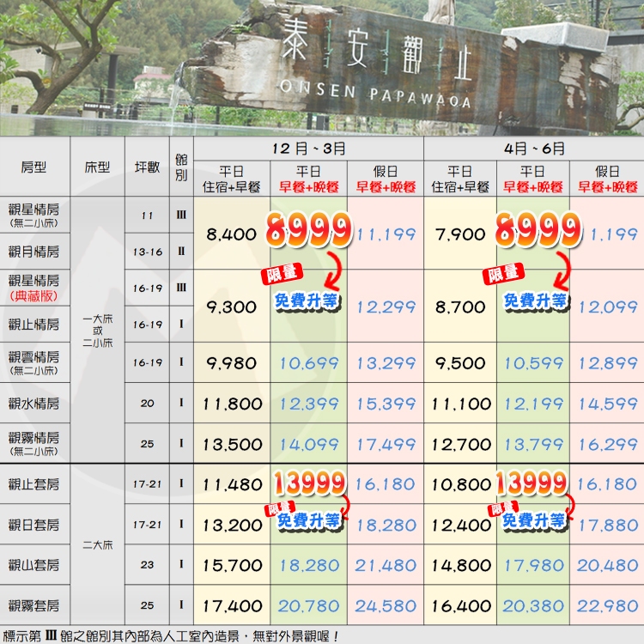Viewport: 644px width, 644px height.
Task: Select the 房型 column header
Action: point(33,167)
